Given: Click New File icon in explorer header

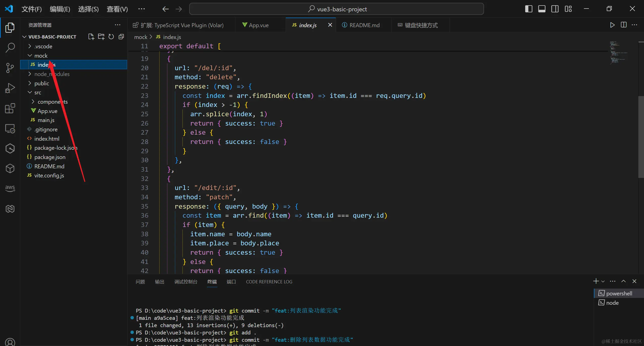Looking at the screenshot, I should tap(91, 37).
